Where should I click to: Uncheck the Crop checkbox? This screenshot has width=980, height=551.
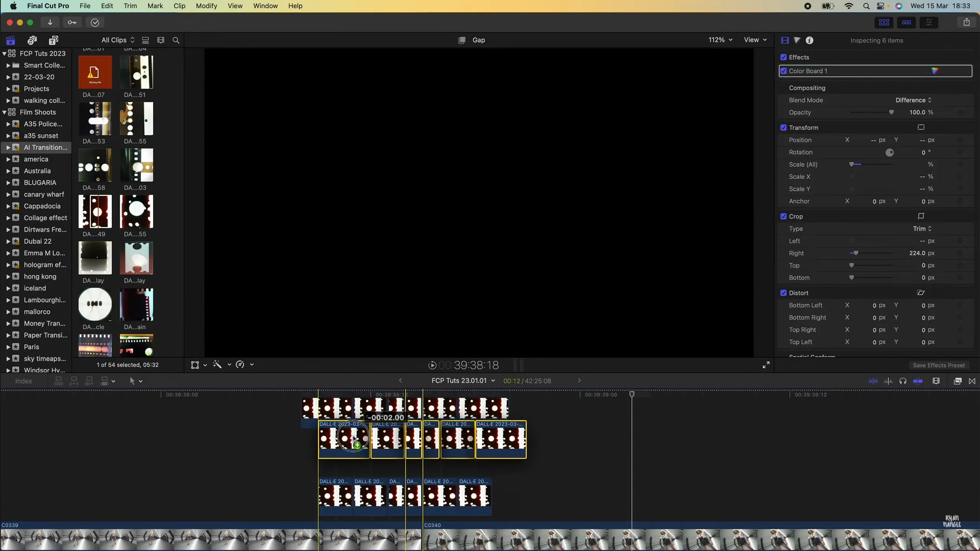784,216
